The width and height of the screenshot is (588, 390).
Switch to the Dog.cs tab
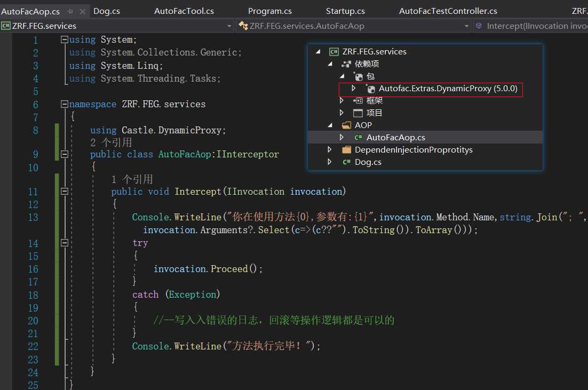tap(107, 11)
